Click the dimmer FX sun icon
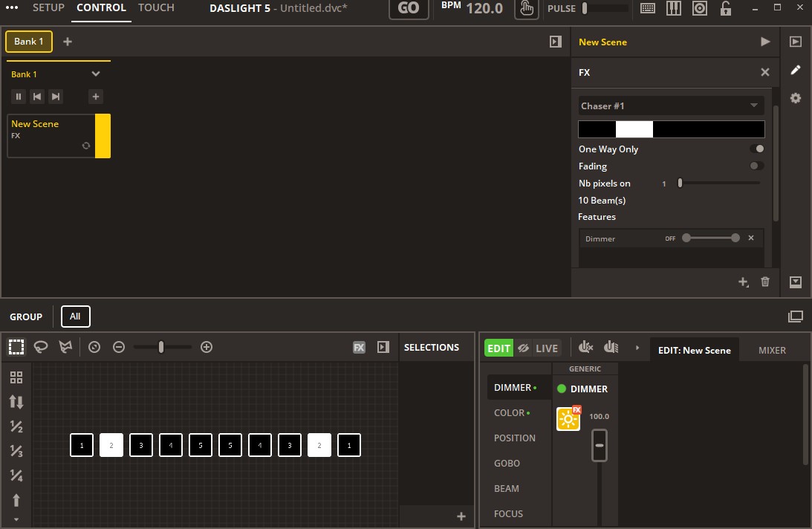Image resolution: width=812 pixels, height=529 pixels. tap(568, 418)
